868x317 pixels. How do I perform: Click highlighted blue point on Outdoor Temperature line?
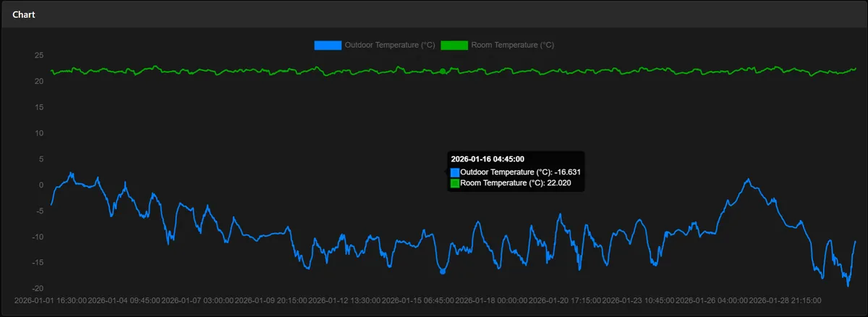tap(443, 271)
